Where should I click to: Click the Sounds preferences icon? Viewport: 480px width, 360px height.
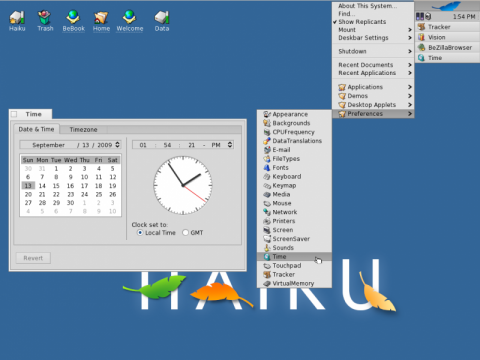click(267, 248)
